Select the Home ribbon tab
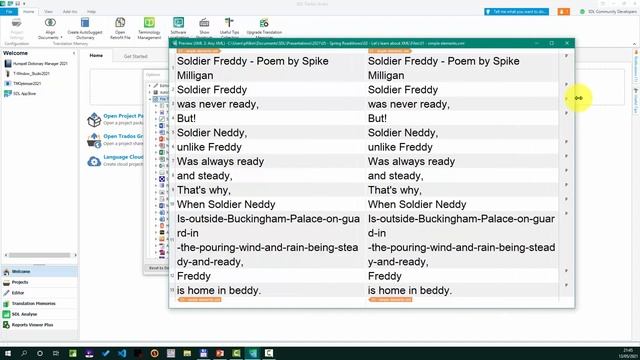This screenshot has height=360, width=640. click(x=29, y=11)
